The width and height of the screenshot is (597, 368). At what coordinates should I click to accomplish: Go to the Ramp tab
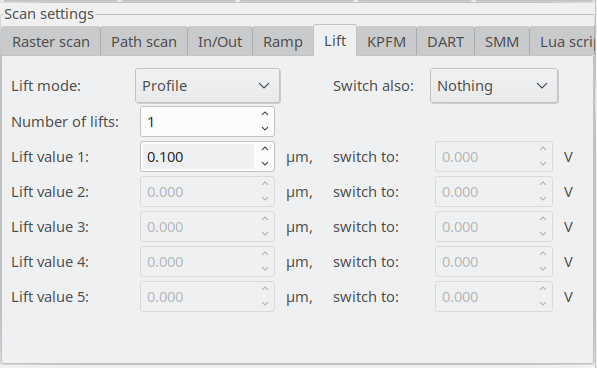283,41
